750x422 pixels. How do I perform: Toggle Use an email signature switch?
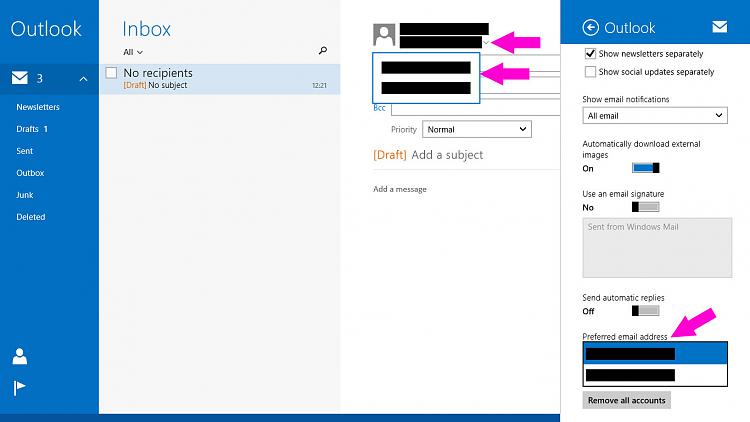click(x=646, y=207)
